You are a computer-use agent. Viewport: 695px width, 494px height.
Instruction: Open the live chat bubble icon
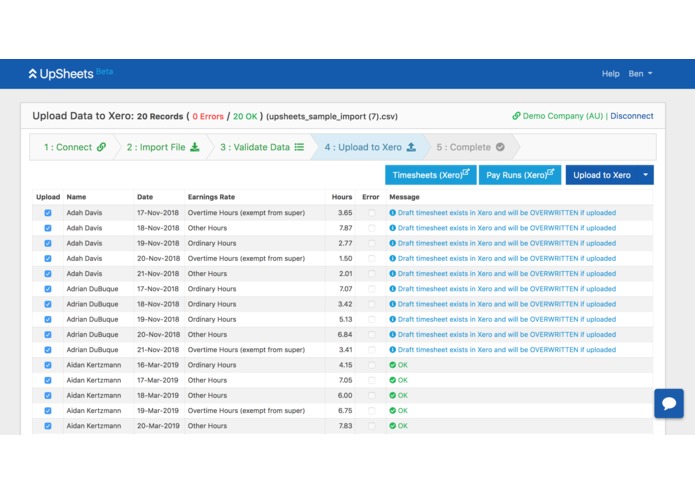669,403
